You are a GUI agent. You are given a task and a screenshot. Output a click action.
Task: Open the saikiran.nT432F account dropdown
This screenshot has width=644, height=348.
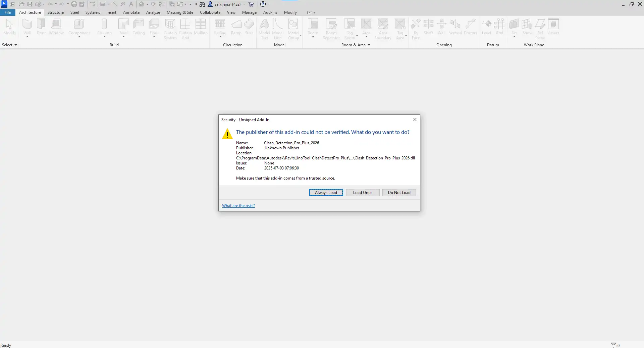[x=244, y=4]
